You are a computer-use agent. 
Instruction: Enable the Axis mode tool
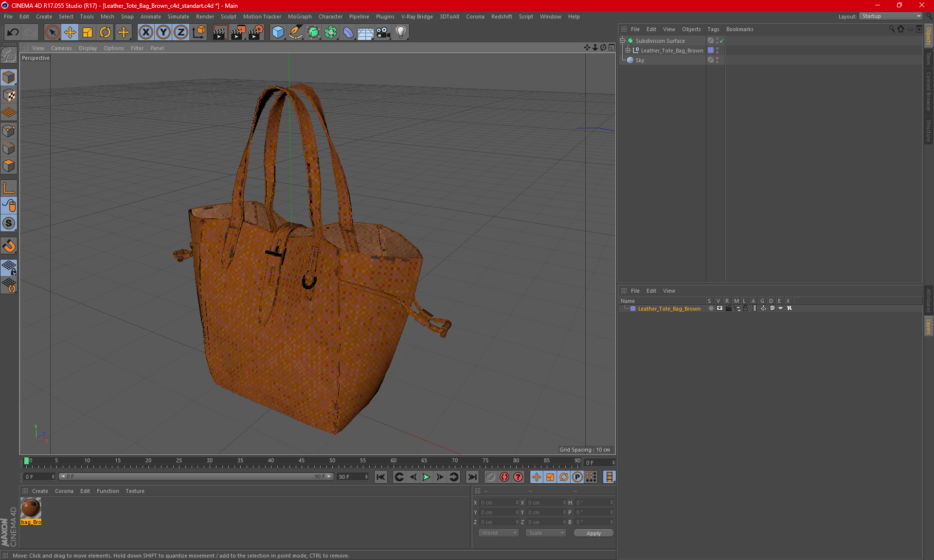point(9,188)
